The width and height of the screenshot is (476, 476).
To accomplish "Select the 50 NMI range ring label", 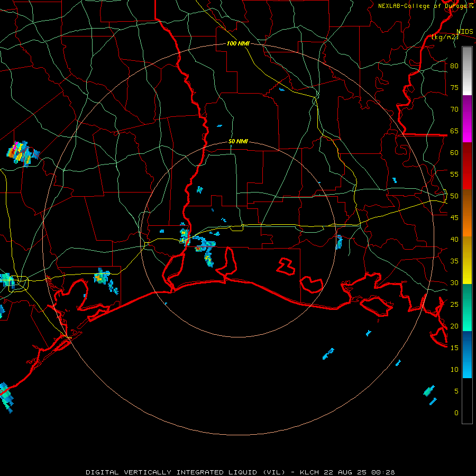I will tap(238, 141).
